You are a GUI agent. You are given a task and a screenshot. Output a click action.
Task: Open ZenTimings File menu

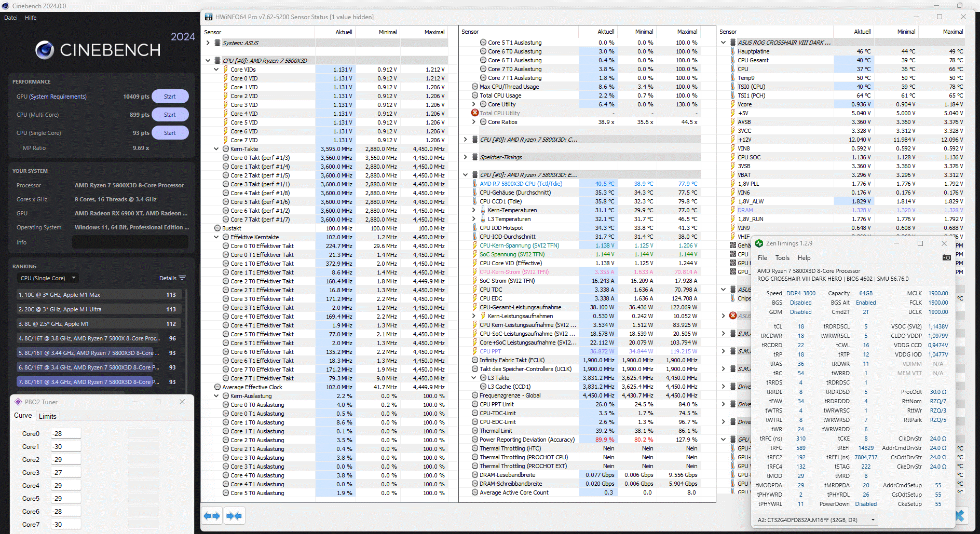tap(762, 258)
